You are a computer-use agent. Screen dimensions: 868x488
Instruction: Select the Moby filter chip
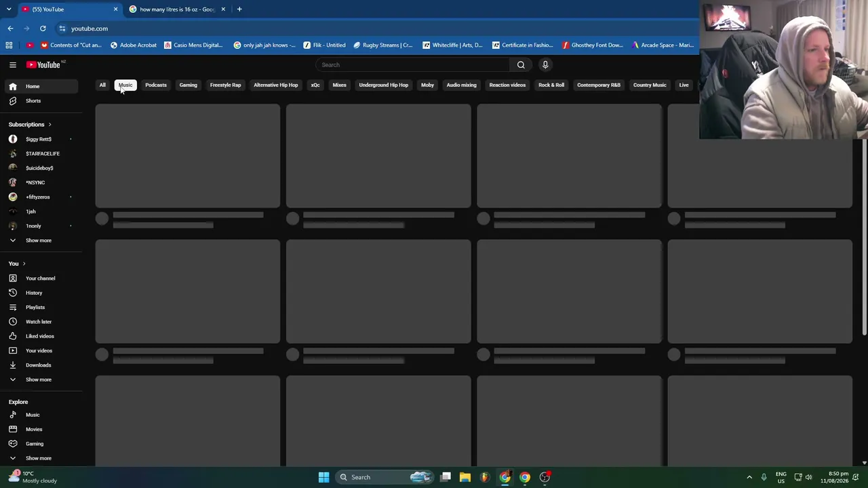(427, 85)
